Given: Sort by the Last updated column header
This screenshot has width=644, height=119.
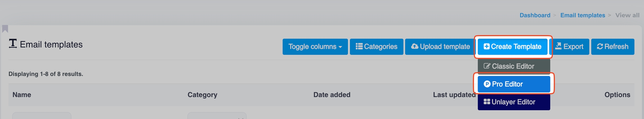Looking at the screenshot, I should [454, 95].
